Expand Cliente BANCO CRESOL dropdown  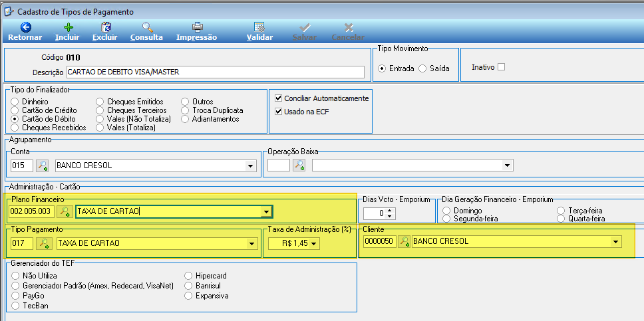pyautogui.click(x=615, y=242)
